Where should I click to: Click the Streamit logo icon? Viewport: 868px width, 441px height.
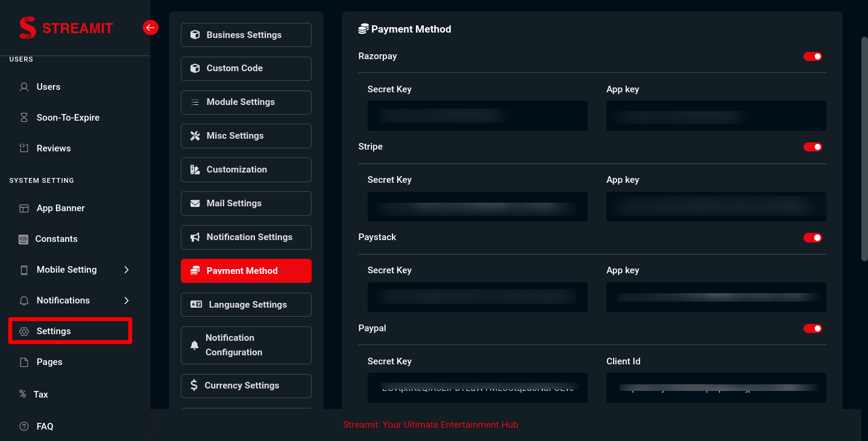[x=28, y=28]
